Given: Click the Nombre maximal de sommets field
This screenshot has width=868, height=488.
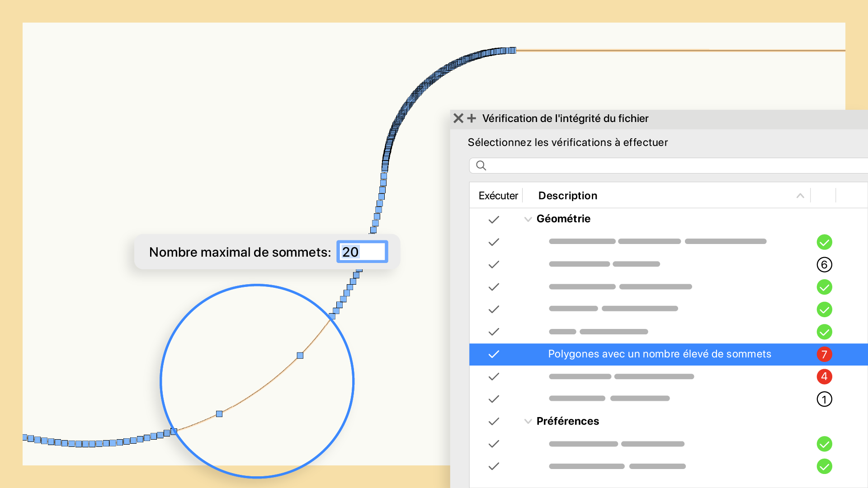Looking at the screenshot, I should tap(362, 252).
